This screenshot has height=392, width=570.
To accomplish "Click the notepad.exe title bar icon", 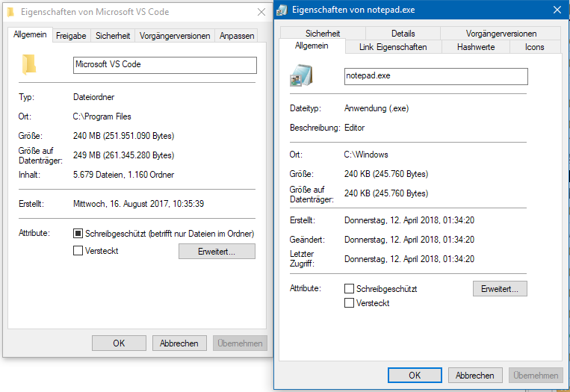I will (282, 10).
